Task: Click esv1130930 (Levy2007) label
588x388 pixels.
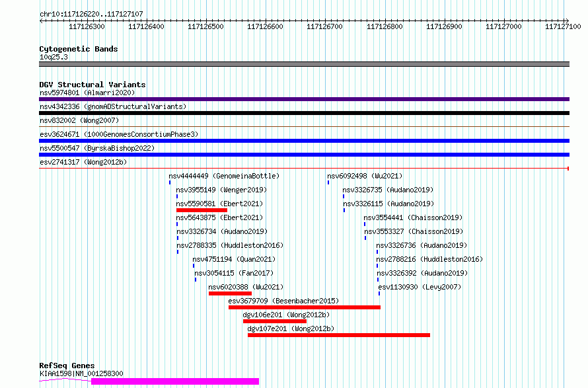Action: click(x=420, y=287)
